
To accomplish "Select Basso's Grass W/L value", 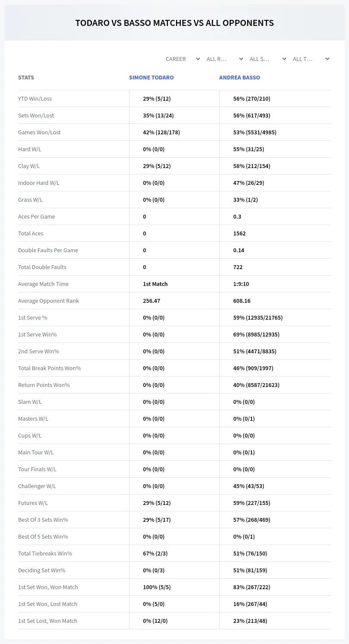I will [245, 200].
